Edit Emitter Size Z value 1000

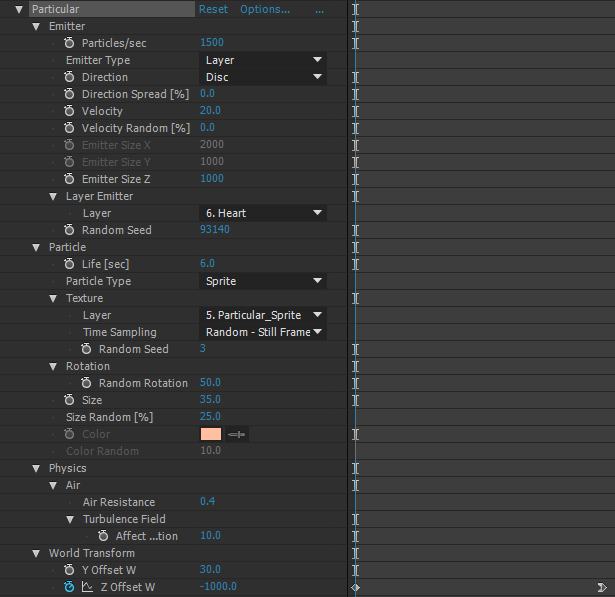[212, 178]
